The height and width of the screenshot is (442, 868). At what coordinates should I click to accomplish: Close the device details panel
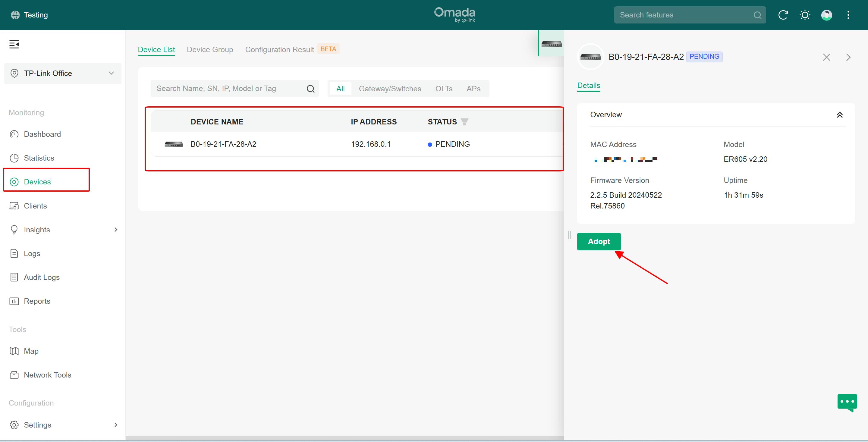pyautogui.click(x=826, y=57)
